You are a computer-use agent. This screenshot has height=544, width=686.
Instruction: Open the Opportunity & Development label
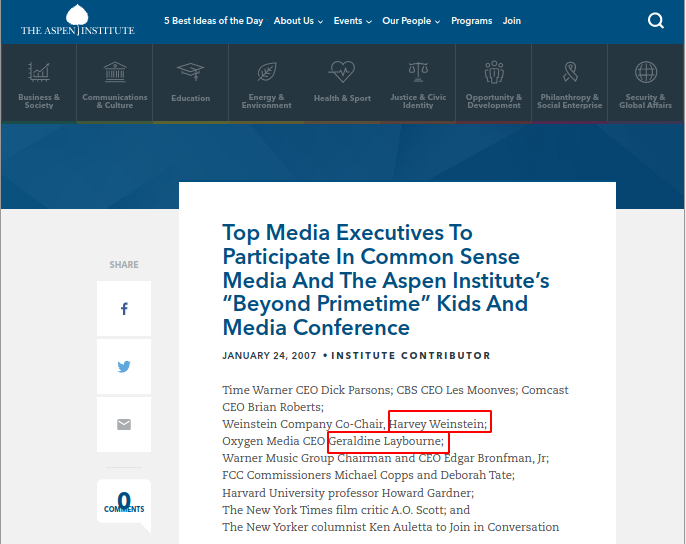pos(494,101)
